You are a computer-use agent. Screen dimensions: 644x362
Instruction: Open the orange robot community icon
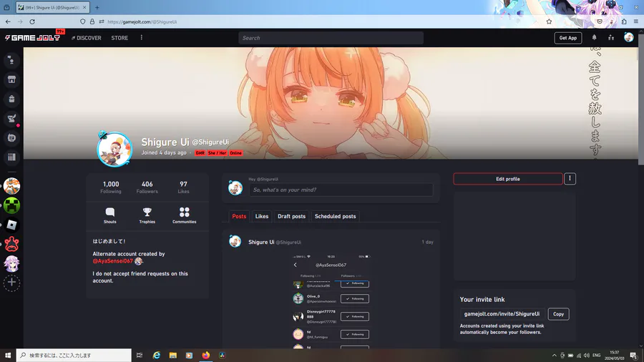click(x=11, y=186)
